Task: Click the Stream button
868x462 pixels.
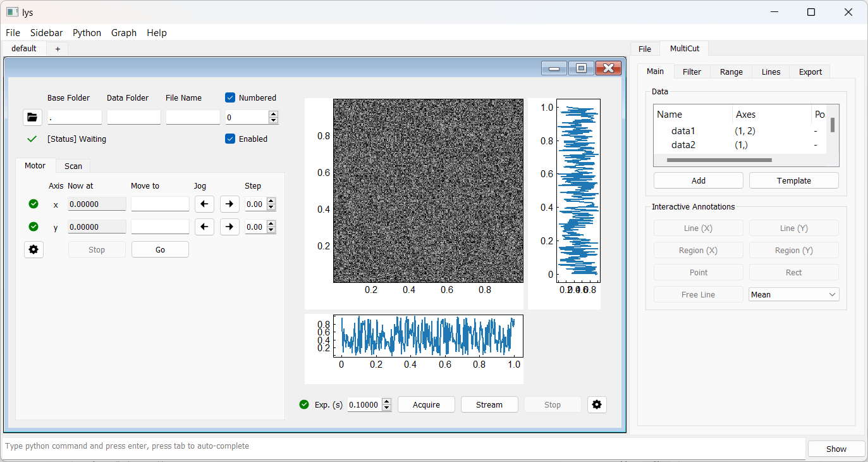Action: point(489,404)
